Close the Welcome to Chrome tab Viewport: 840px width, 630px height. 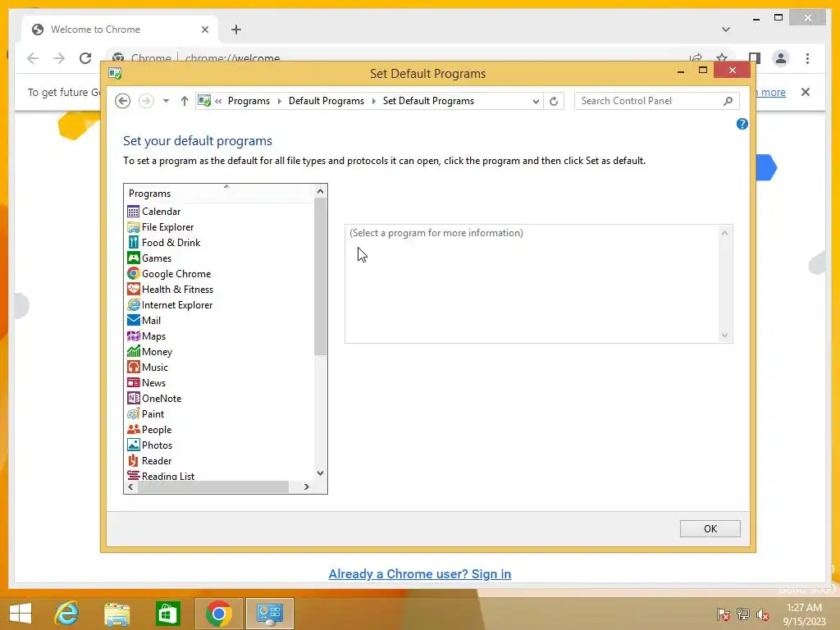tap(204, 30)
